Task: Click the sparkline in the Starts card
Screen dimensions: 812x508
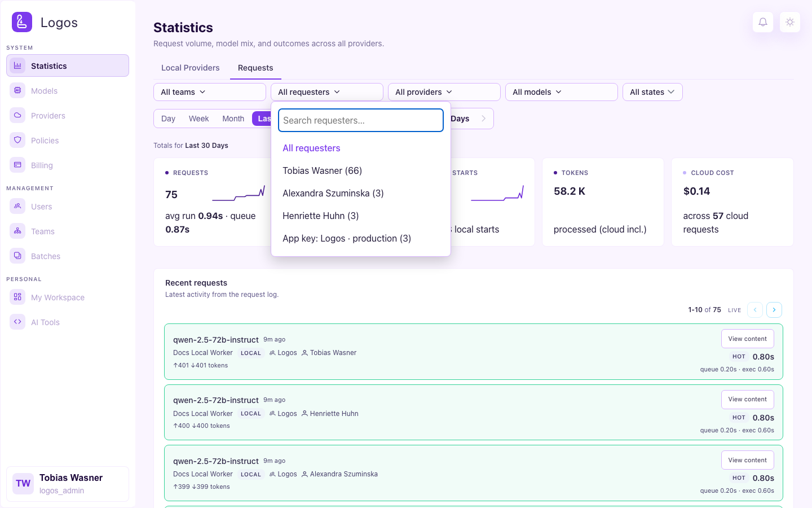Action: [497, 193]
